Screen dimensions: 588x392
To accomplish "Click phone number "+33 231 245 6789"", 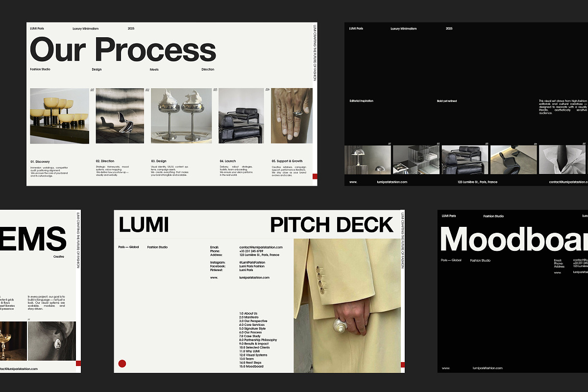I will coord(251,251).
